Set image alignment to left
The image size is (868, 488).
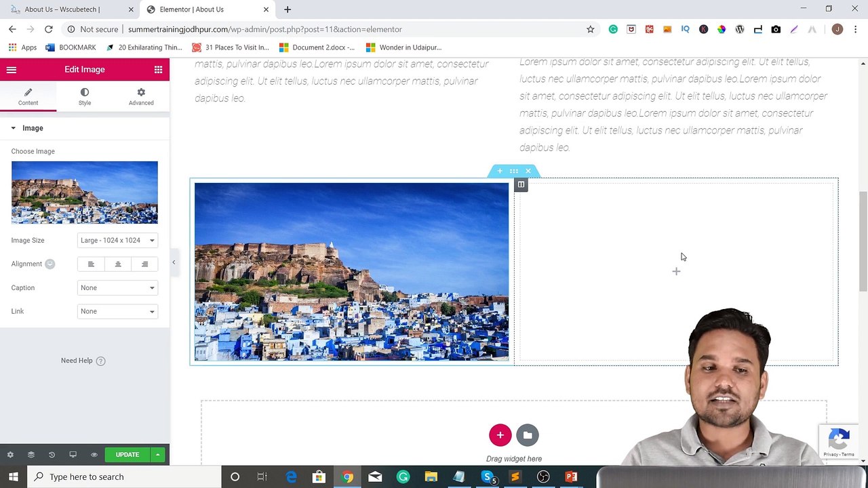(x=91, y=264)
